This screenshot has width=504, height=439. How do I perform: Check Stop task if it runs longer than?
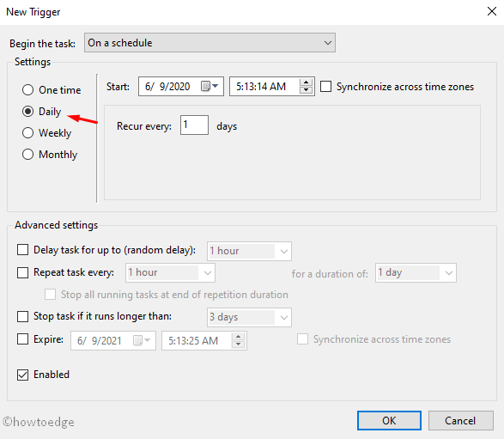pyautogui.click(x=22, y=316)
